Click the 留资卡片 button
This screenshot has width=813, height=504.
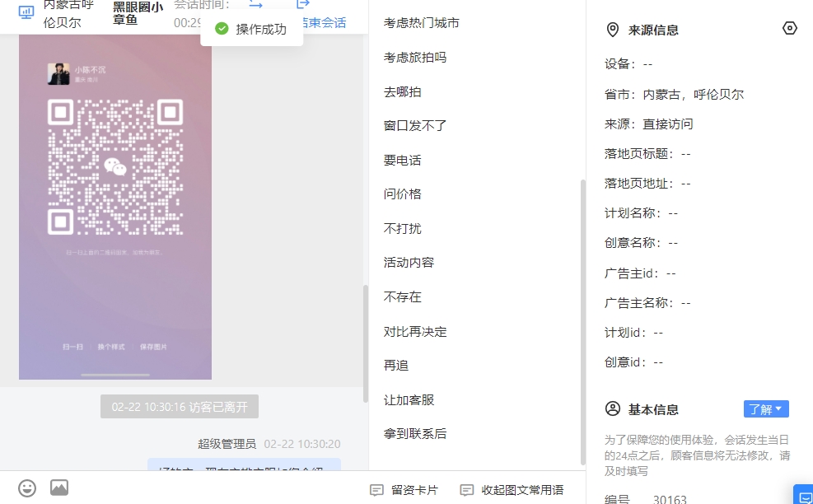click(x=404, y=490)
